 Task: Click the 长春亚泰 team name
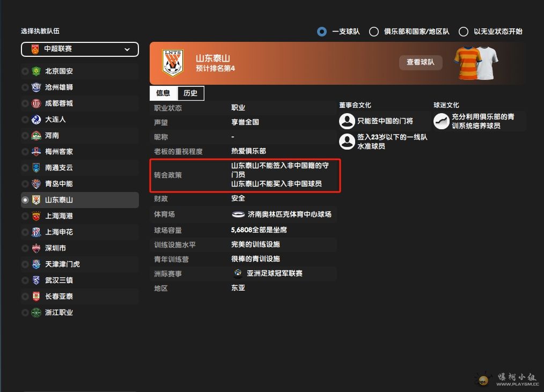[59, 296]
